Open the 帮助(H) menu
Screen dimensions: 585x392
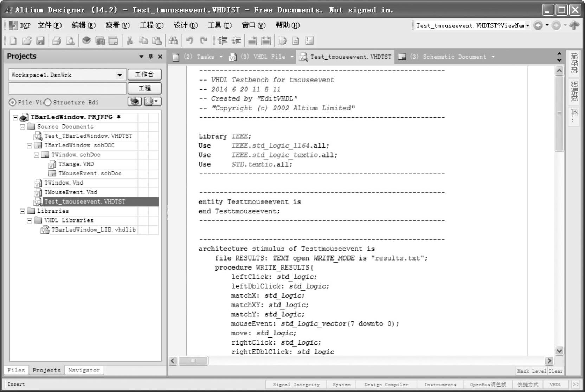pos(288,25)
